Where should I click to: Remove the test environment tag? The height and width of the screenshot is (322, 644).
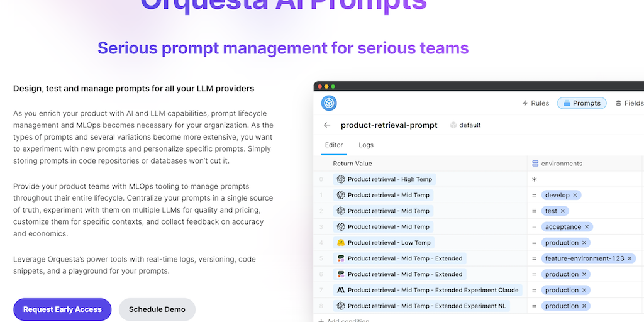[563, 211]
